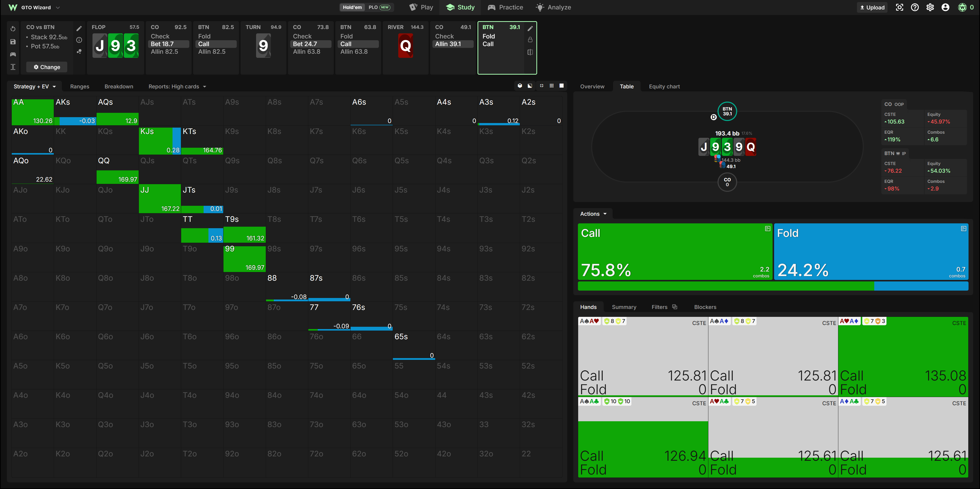Click the lock icon on BTN 39.1 node
The image size is (980, 489).
[x=530, y=39]
